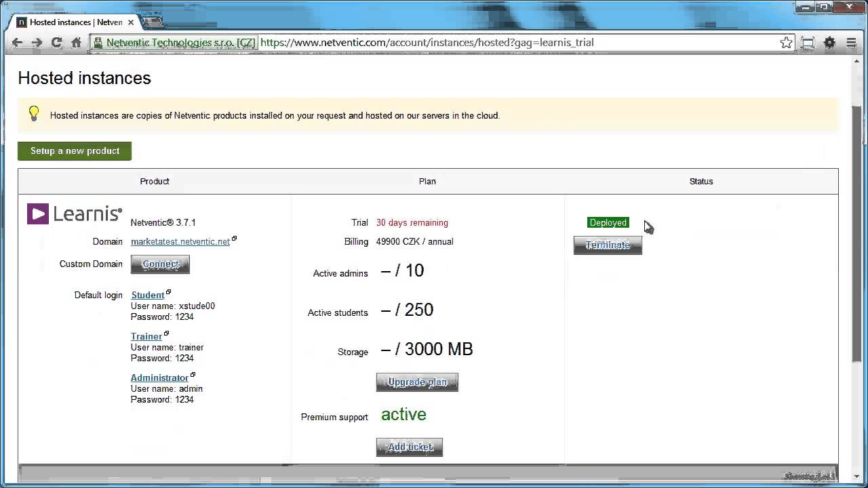
Task: Click the external link icon beside Administrator
Action: [x=193, y=375]
